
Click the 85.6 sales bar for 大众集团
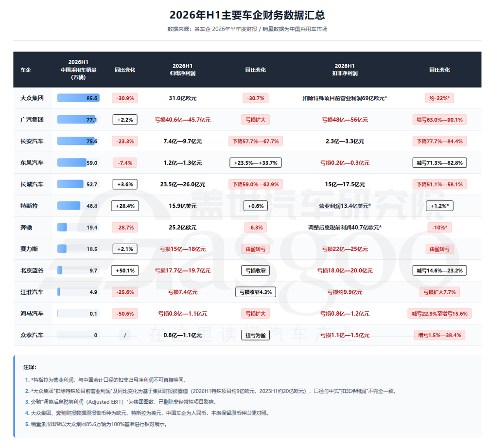point(78,98)
